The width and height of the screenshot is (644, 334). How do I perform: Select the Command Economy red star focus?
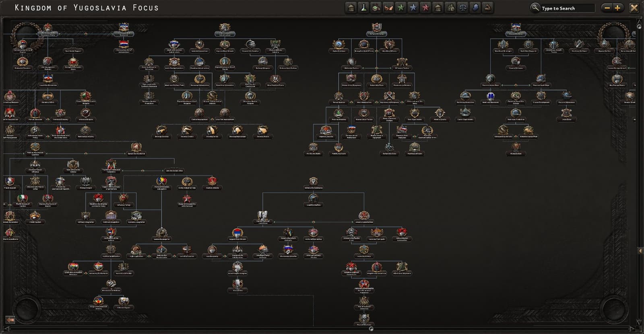click(60, 114)
